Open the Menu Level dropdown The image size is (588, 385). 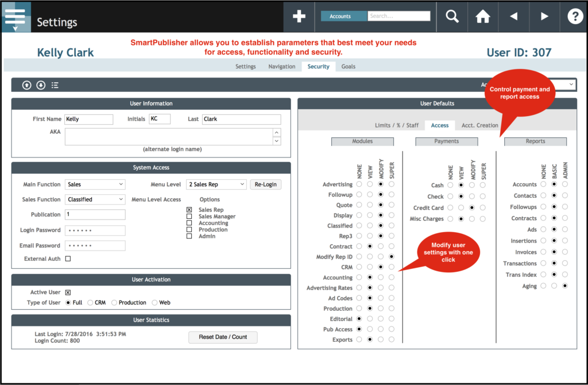(x=216, y=184)
